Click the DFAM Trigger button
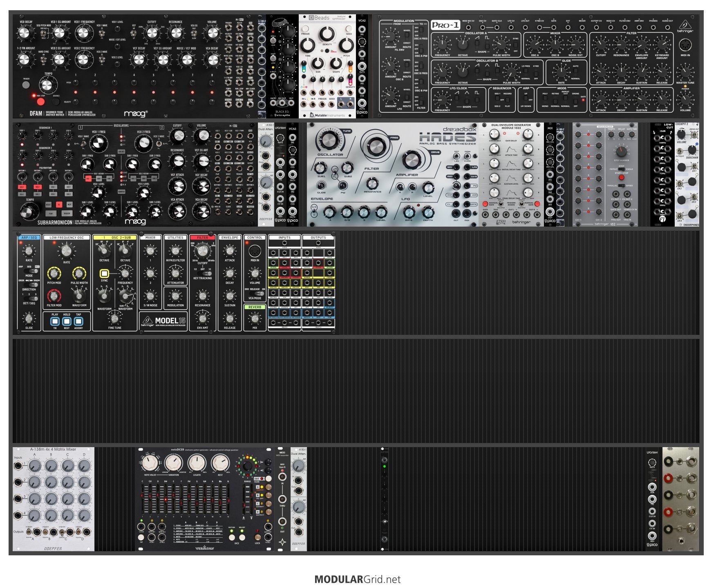Image resolution: width=716 pixels, height=588 pixels. pos(26,85)
